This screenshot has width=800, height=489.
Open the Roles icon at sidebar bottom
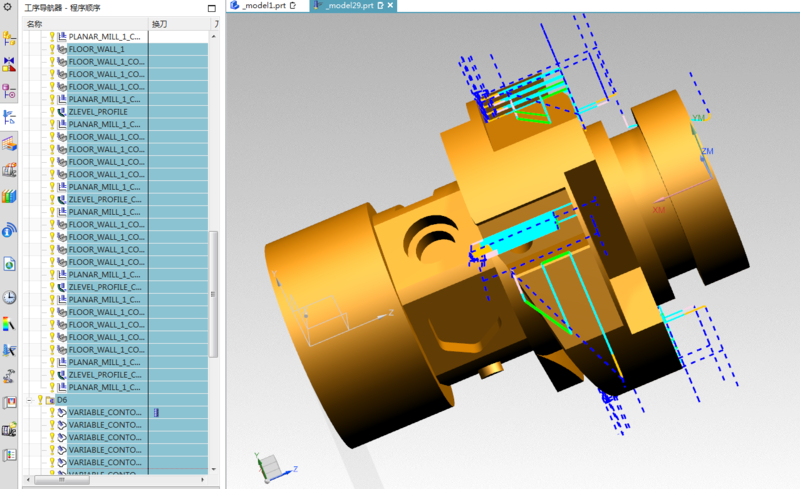pyautogui.click(x=9, y=455)
